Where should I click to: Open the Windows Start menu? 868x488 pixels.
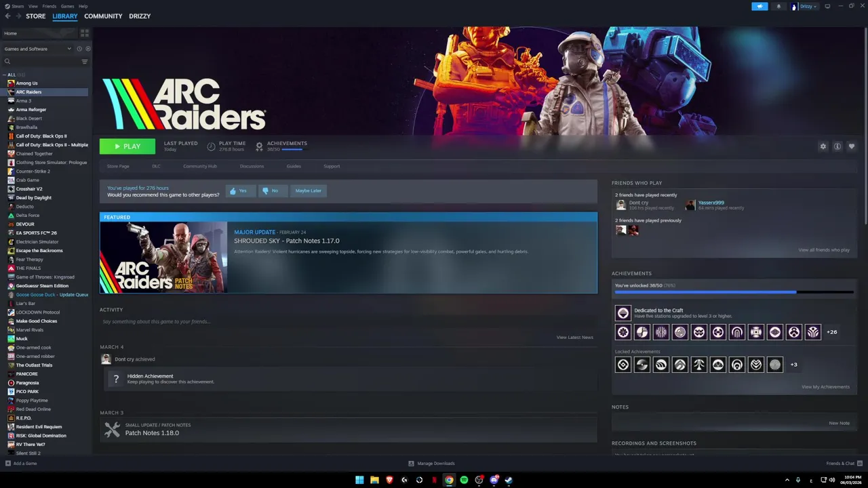pyautogui.click(x=359, y=480)
